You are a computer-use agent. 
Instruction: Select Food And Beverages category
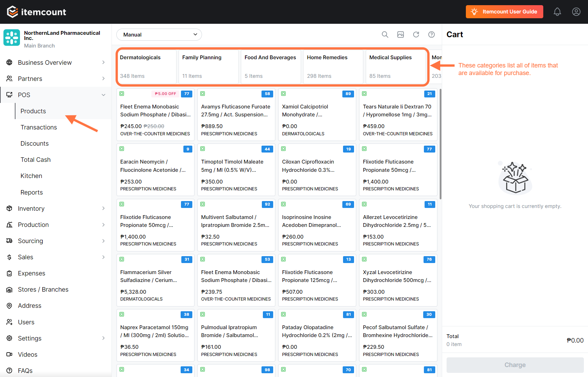point(271,66)
